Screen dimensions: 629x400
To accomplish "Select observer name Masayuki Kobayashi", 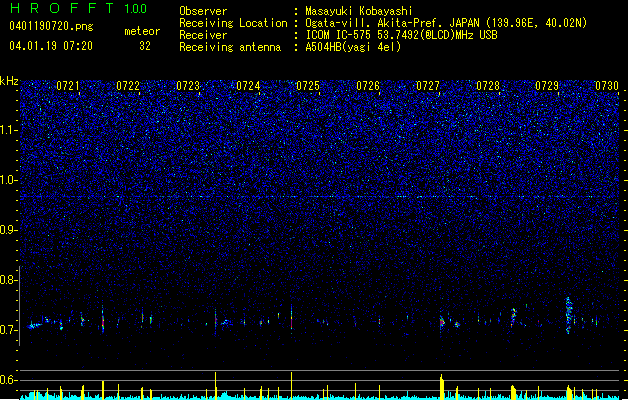I will (359, 11).
